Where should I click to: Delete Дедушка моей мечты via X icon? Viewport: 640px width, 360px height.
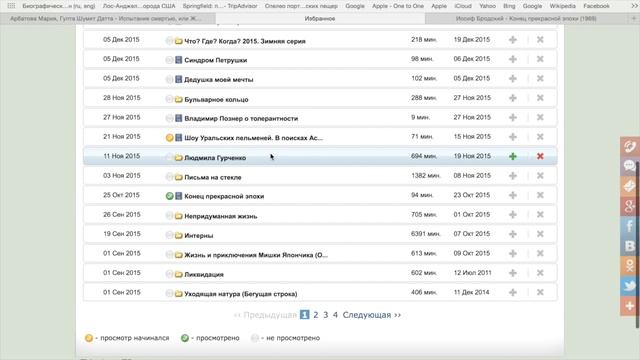tap(540, 78)
